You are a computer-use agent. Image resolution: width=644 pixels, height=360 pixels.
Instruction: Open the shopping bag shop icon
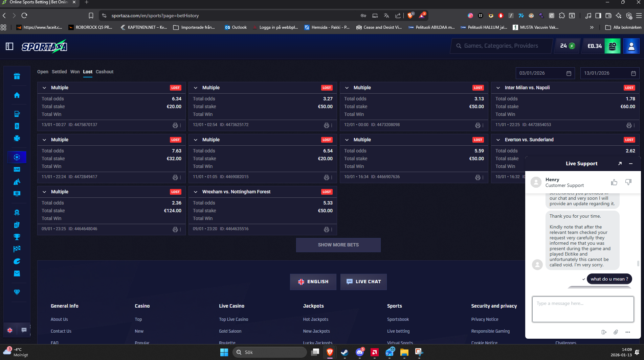[x=17, y=273]
